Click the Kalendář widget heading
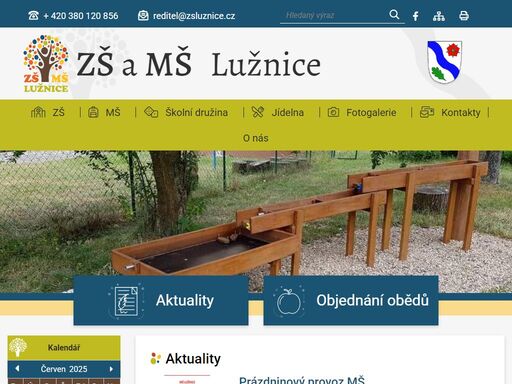The image size is (512, 384). [x=64, y=348]
